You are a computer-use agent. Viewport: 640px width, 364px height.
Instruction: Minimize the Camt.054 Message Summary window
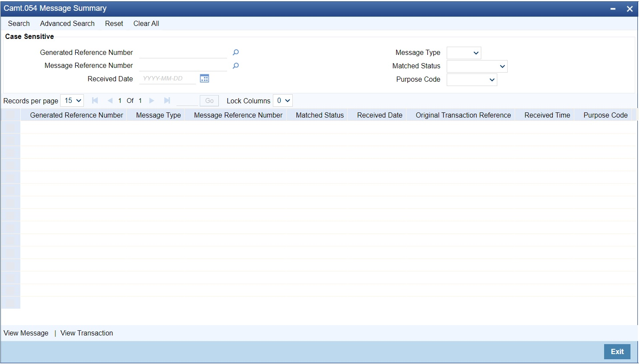point(613,9)
